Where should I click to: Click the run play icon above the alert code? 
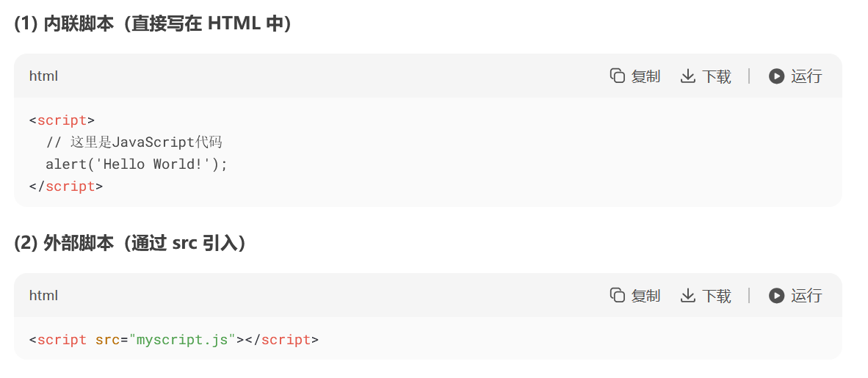click(x=776, y=76)
